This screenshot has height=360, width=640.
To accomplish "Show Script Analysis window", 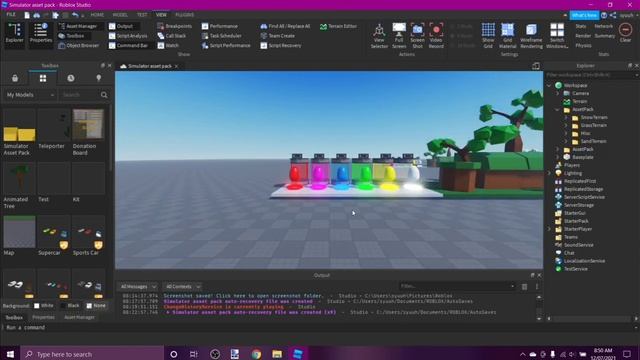I will [x=128, y=36].
